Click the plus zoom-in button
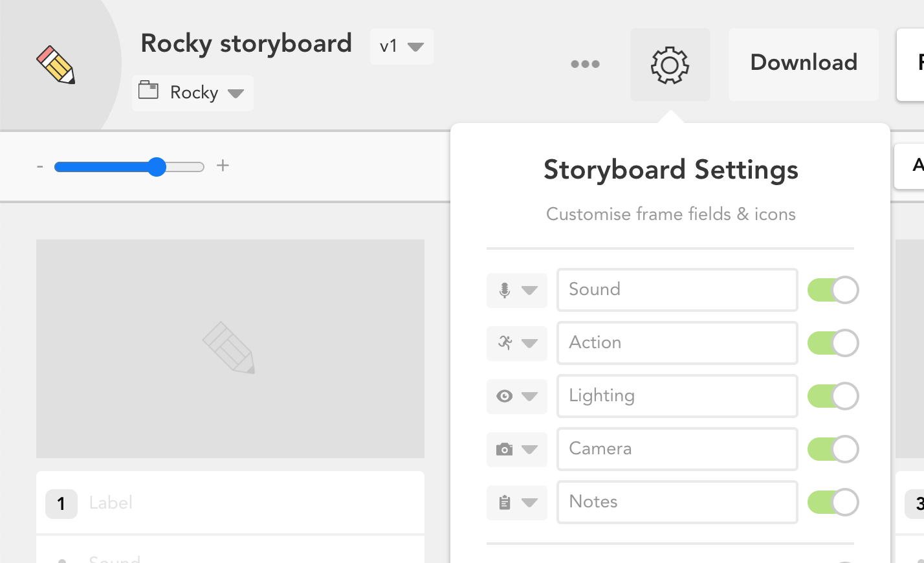This screenshot has height=563, width=924. point(223,166)
